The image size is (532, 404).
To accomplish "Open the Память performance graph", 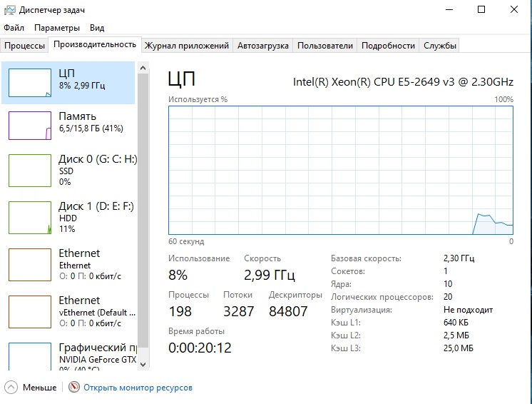I will click(x=30, y=125).
